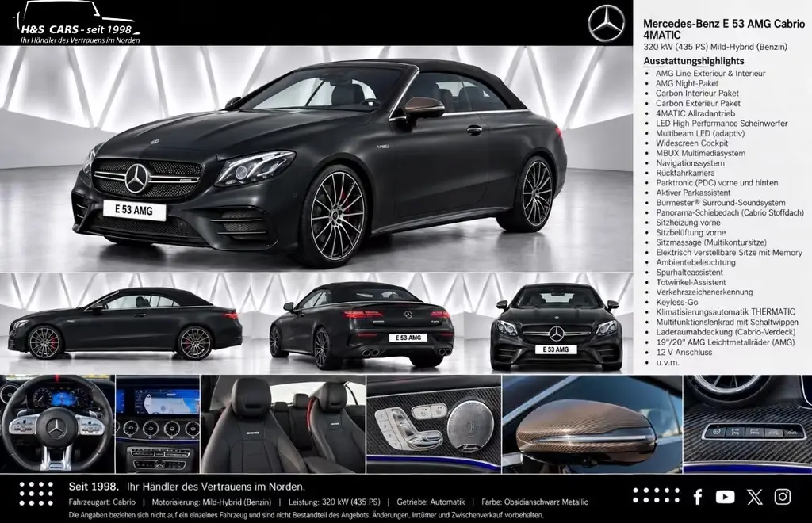The height and width of the screenshot is (523, 812).
Task: Open the side profile car thumbnail
Action: click(x=124, y=323)
